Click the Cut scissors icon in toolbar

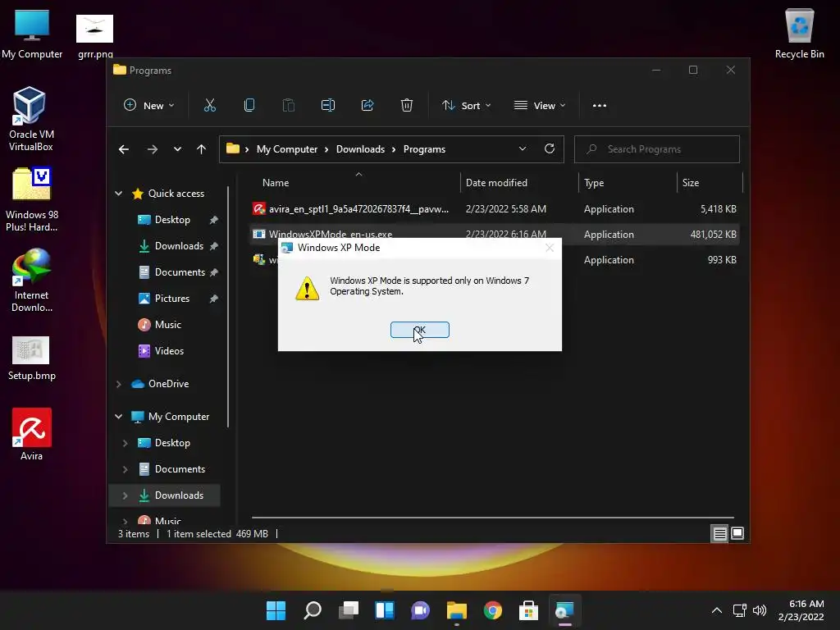click(210, 106)
